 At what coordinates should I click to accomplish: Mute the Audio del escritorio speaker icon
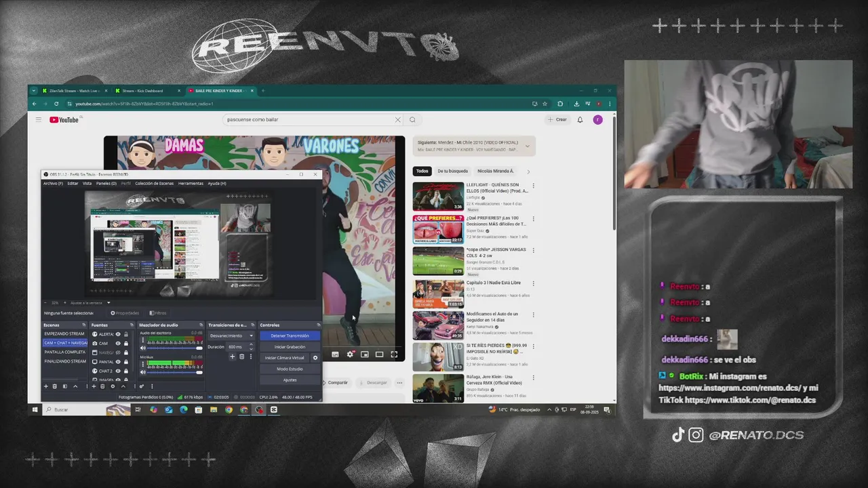pyautogui.click(x=143, y=348)
